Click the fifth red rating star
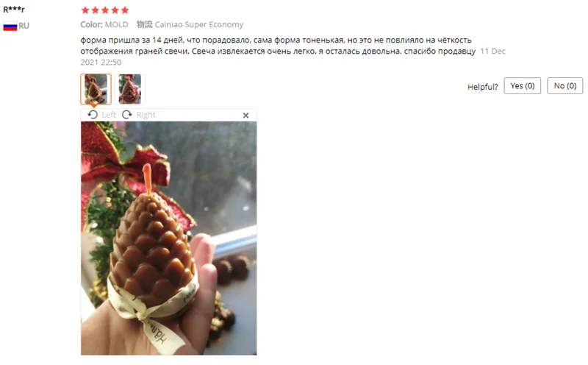Screen dimensions: 588x365 [x=125, y=10]
